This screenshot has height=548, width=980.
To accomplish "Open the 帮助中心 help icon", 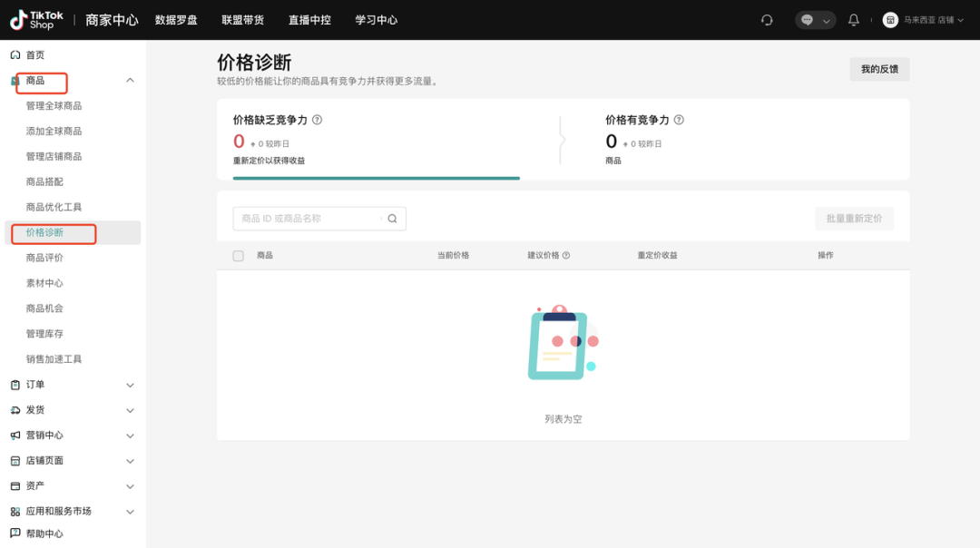I will pyautogui.click(x=14, y=533).
